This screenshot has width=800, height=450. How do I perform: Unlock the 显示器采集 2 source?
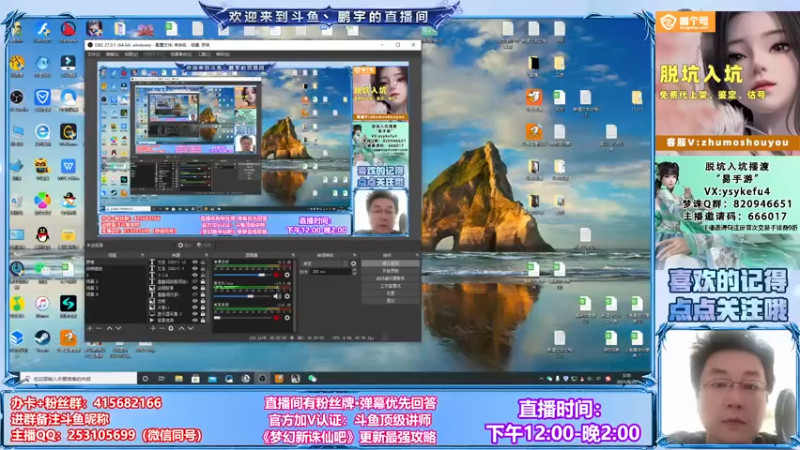click(x=203, y=314)
